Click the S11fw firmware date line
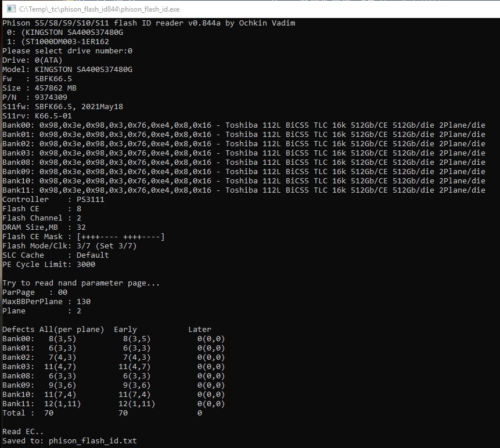The height and width of the screenshot is (448, 500). tap(63, 107)
